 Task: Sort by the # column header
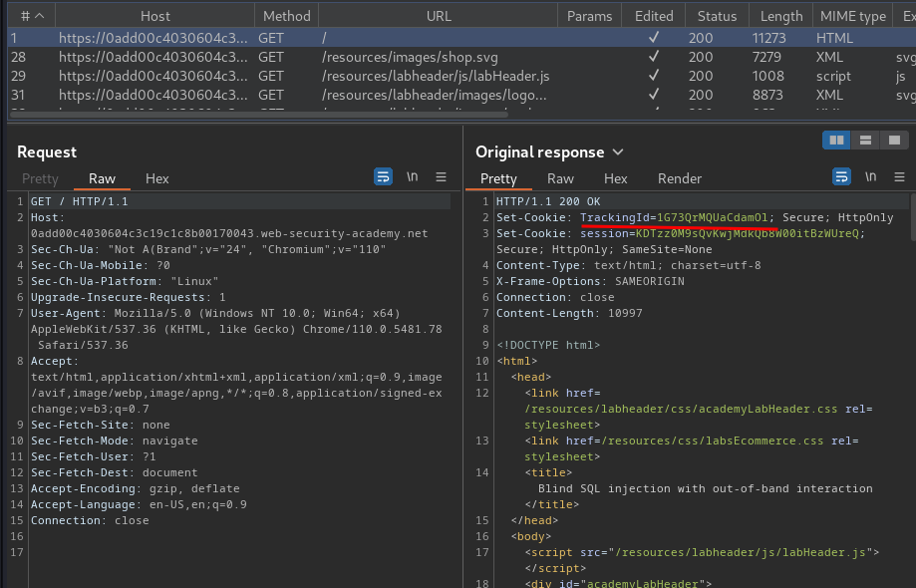[32, 16]
